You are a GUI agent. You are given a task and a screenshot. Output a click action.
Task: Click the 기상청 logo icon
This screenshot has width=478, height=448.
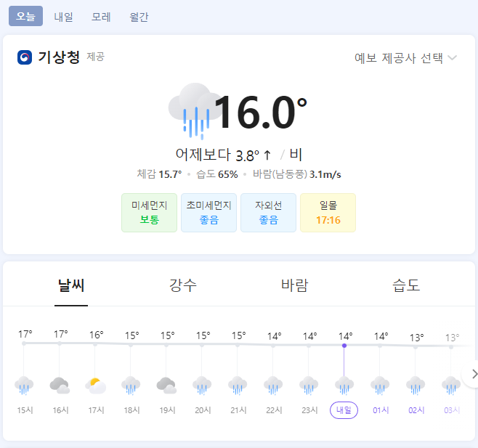[x=25, y=57]
